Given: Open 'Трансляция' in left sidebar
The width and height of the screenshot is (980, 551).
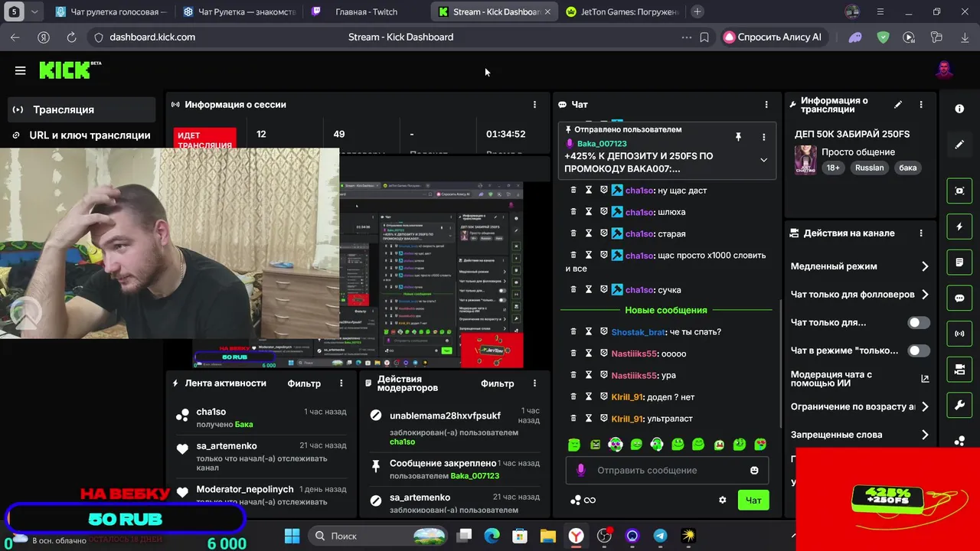Looking at the screenshot, I should click(81, 109).
